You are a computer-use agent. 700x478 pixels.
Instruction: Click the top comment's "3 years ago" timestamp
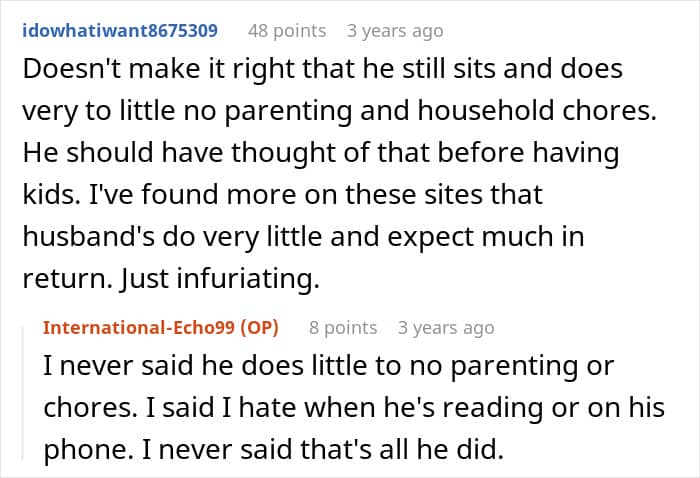pos(395,30)
